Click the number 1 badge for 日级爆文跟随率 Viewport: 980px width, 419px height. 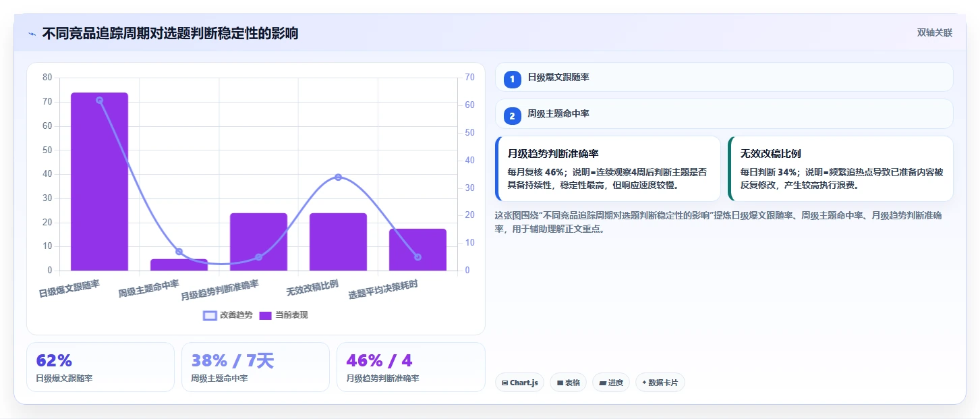(512, 78)
